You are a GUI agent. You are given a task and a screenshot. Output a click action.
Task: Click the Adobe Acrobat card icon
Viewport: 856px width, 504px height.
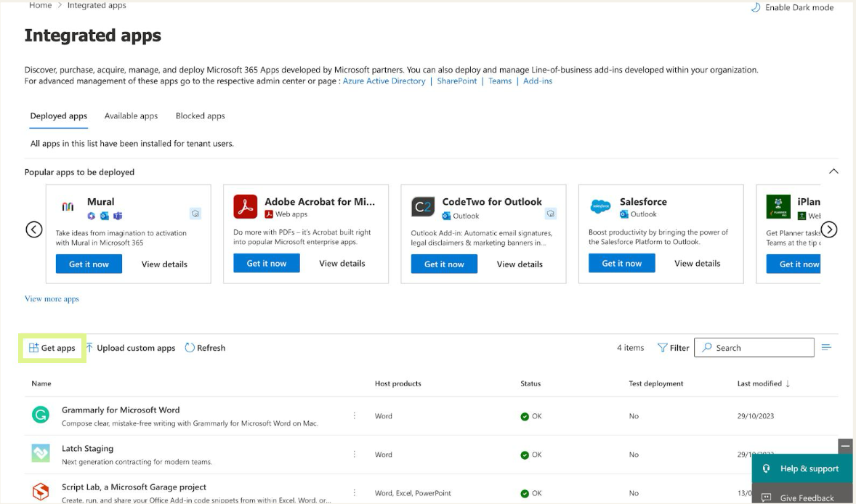[246, 207]
